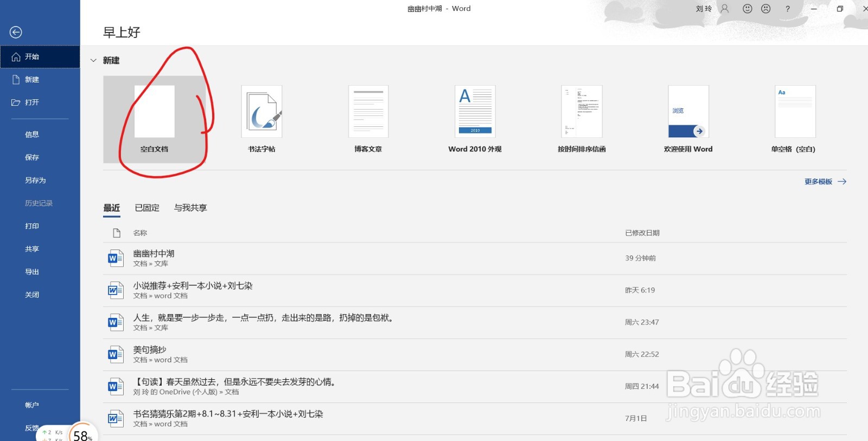Open help question mark icon
Screen dimensions: 868x441
coord(788,9)
